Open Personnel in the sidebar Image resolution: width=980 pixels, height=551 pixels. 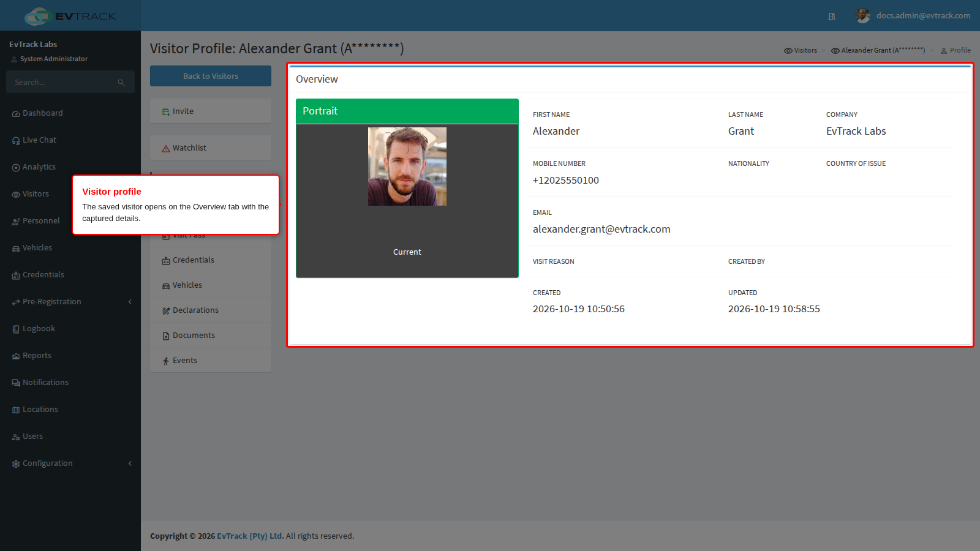36,221
